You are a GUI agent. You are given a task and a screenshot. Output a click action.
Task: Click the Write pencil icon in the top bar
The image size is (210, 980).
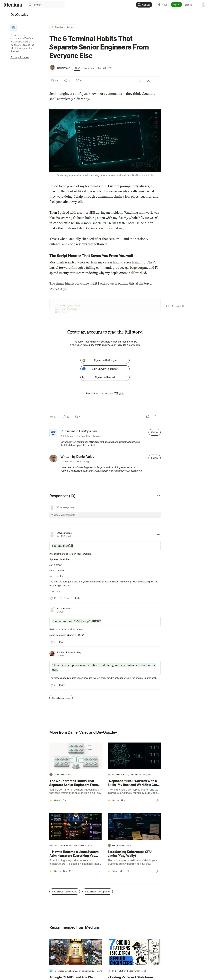158,5
